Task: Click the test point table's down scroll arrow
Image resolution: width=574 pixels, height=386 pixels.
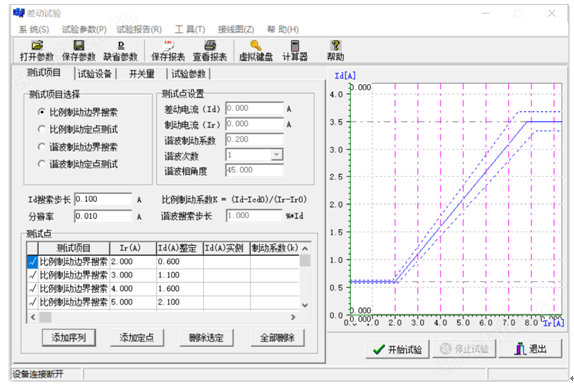Action: pyautogui.click(x=305, y=305)
